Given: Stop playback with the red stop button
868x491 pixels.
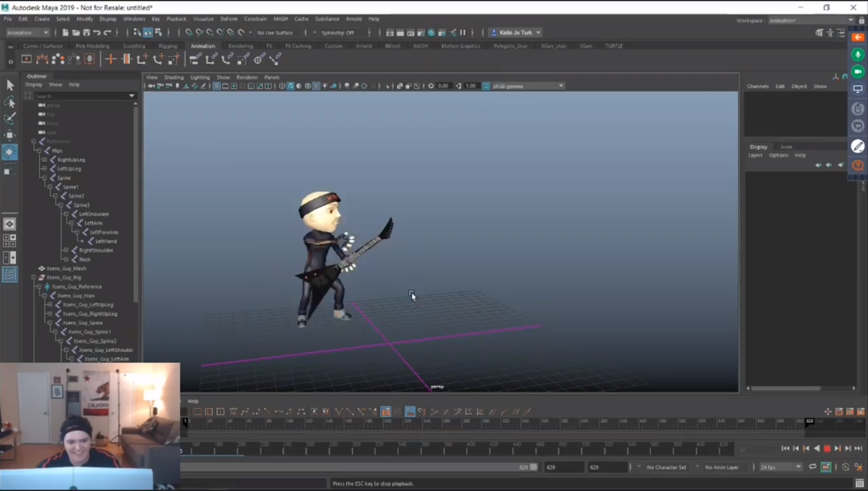Looking at the screenshot, I should [x=827, y=448].
